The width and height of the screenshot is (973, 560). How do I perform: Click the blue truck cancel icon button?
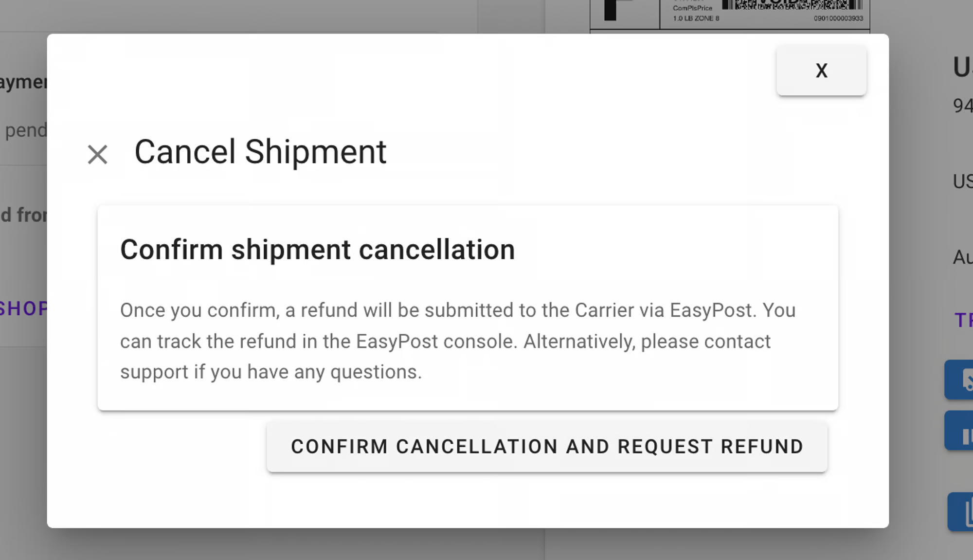(959, 380)
